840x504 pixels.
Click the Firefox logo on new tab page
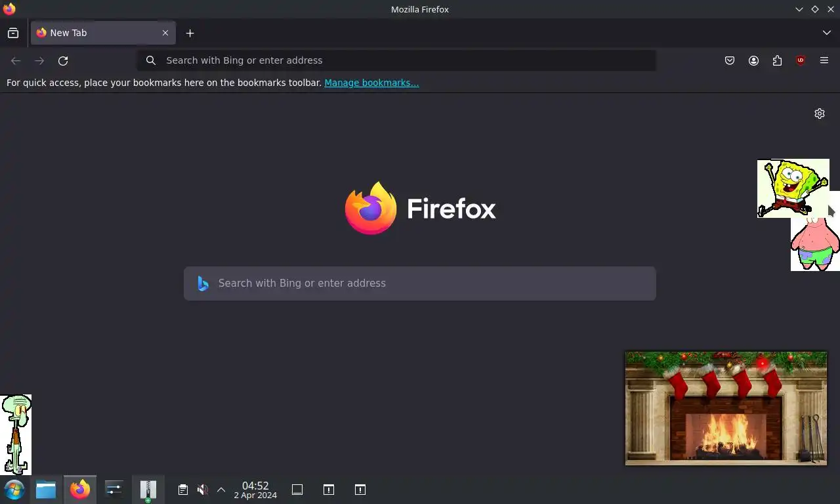pos(420,208)
